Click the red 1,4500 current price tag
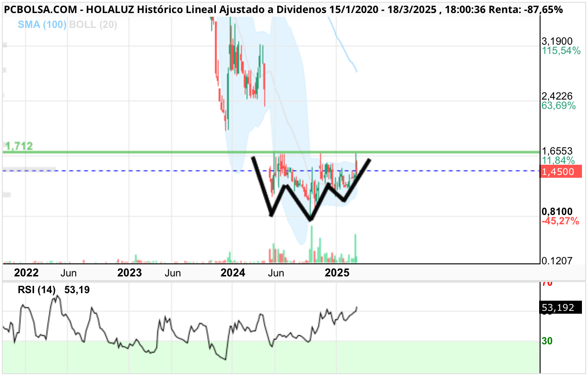The image size is (588, 376). (561, 171)
